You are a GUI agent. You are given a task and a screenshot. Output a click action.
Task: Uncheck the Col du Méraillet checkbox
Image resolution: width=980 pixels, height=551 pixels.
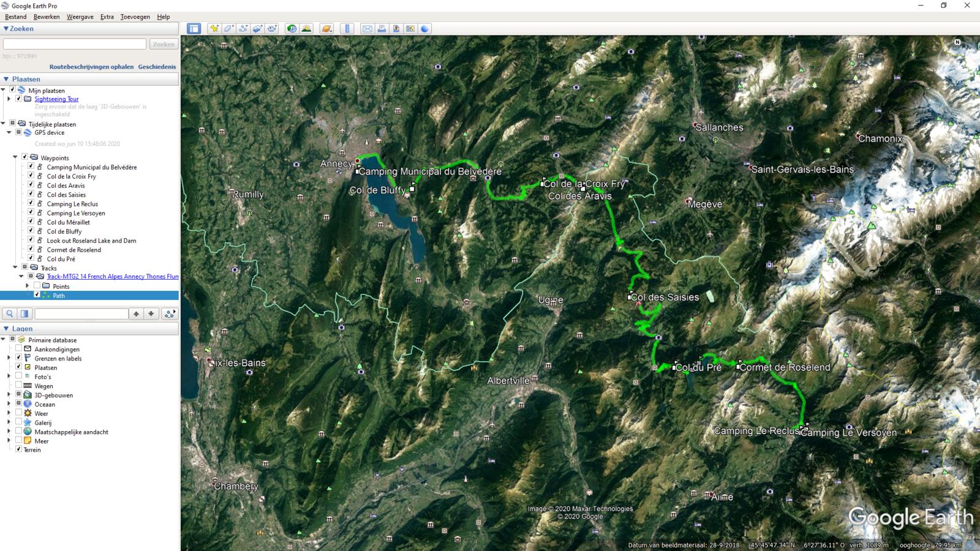pos(31,222)
